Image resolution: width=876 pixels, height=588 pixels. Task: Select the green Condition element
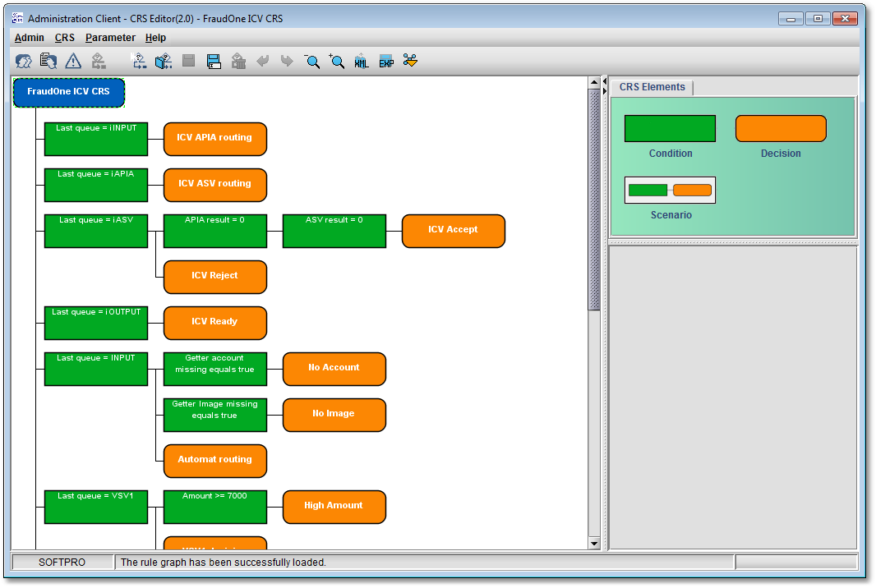point(670,129)
